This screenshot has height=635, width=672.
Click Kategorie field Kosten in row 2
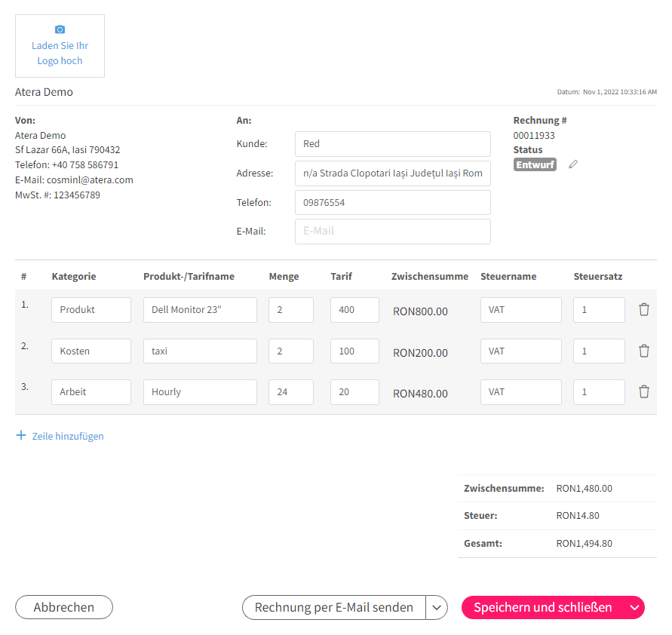coord(91,351)
